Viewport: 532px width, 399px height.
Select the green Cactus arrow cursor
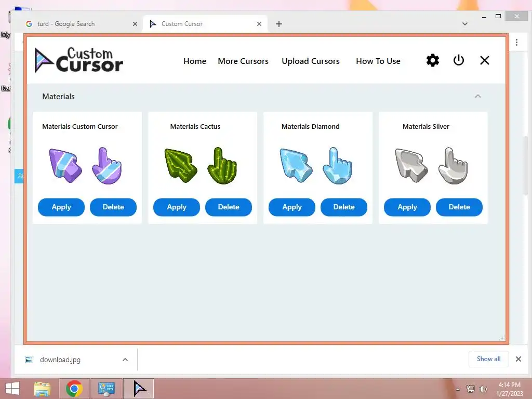(180, 166)
